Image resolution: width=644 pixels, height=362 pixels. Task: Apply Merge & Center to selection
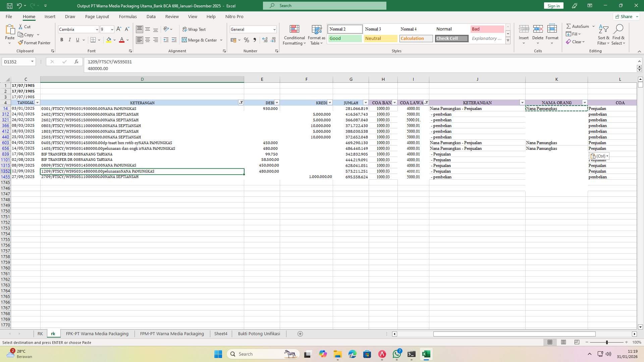[200, 40]
